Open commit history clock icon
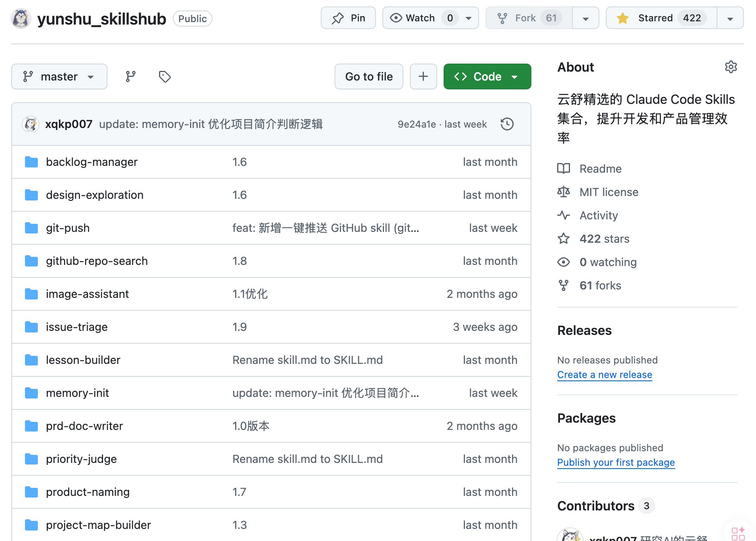The image size is (756, 541). (507, 124)
